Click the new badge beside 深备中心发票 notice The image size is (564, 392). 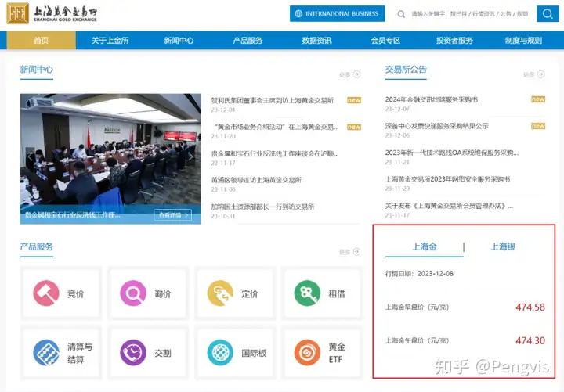point(538,126)
